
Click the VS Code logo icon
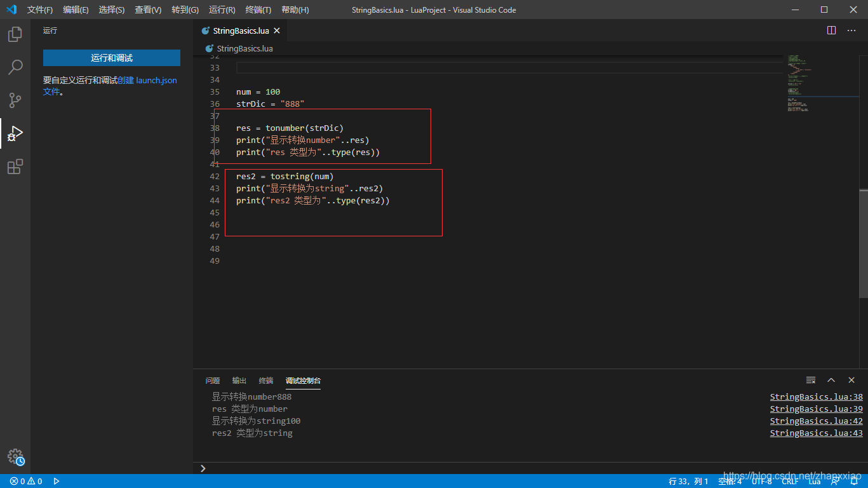(11, 10)
